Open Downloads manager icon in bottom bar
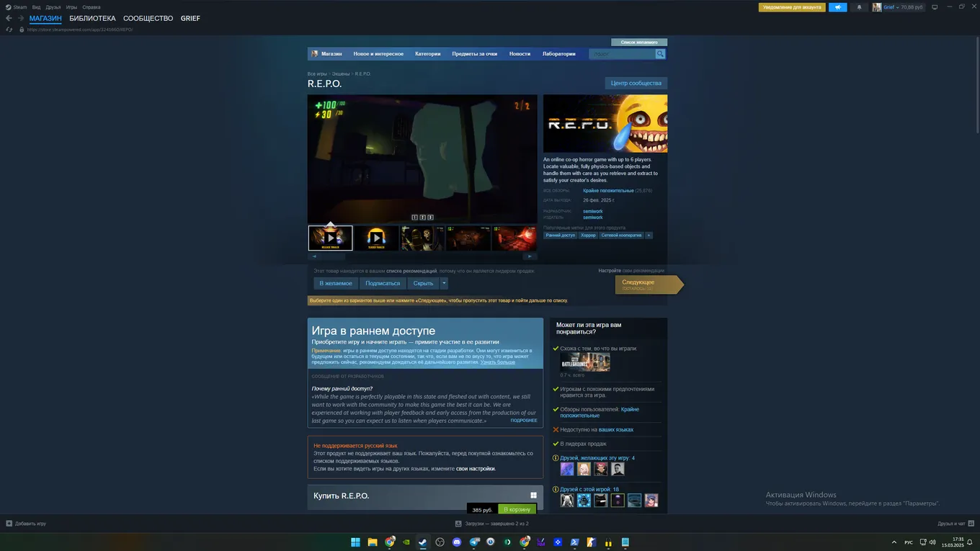Image resolution: width=980 pixels, height=551 pixels. point(458,524)
